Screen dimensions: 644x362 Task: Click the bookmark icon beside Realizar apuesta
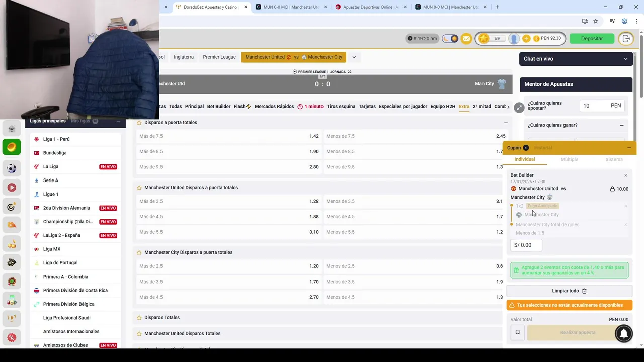point(517,332)
